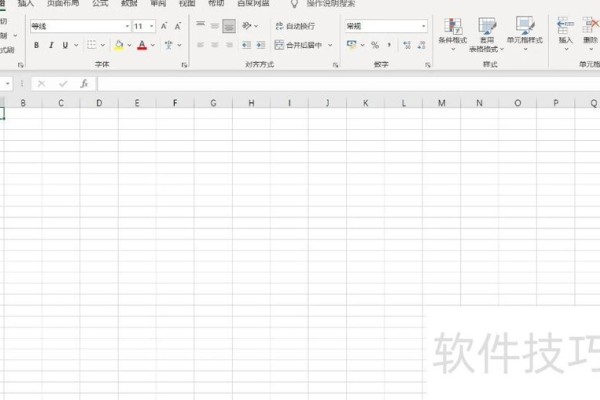Open the 插入 ribbon tab

tap(26, 3)
